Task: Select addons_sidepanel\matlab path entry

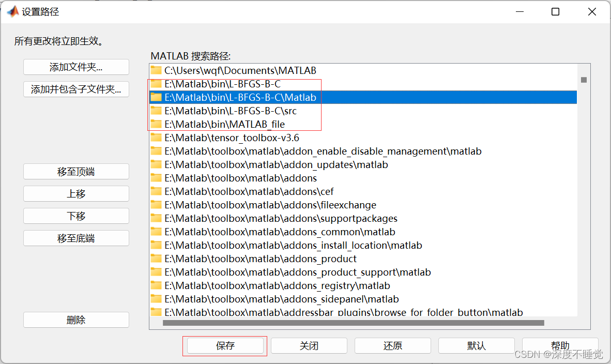Action: point(282,299)
